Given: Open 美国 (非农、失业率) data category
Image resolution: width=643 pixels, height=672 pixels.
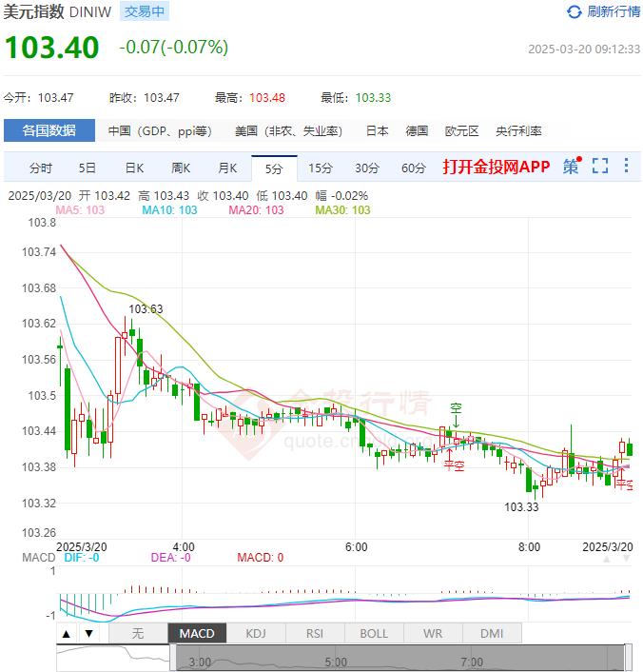Looking at the screenshot, I should [288, 131].
